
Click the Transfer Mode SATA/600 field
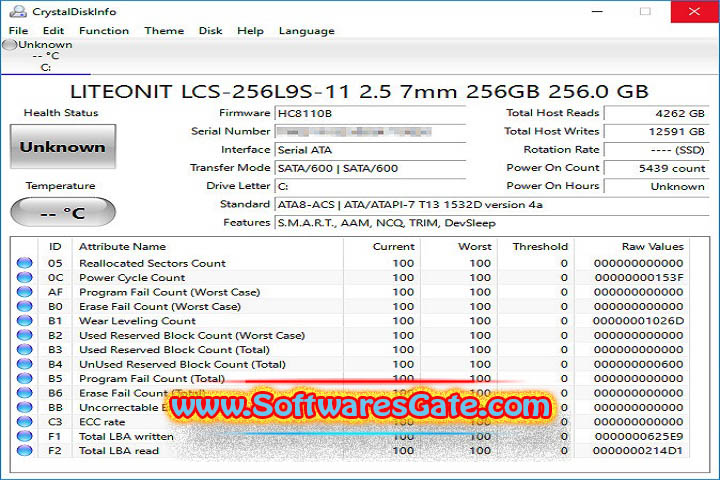point(370,168)
